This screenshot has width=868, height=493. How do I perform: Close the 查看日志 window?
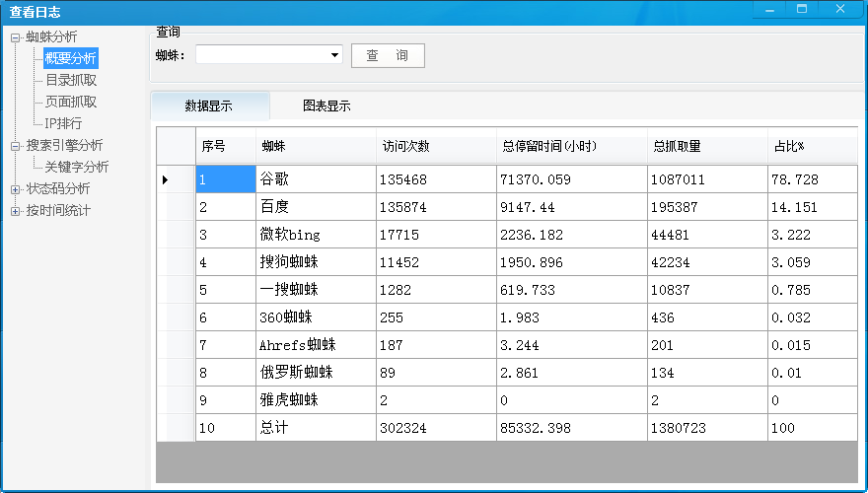[840, 10]
